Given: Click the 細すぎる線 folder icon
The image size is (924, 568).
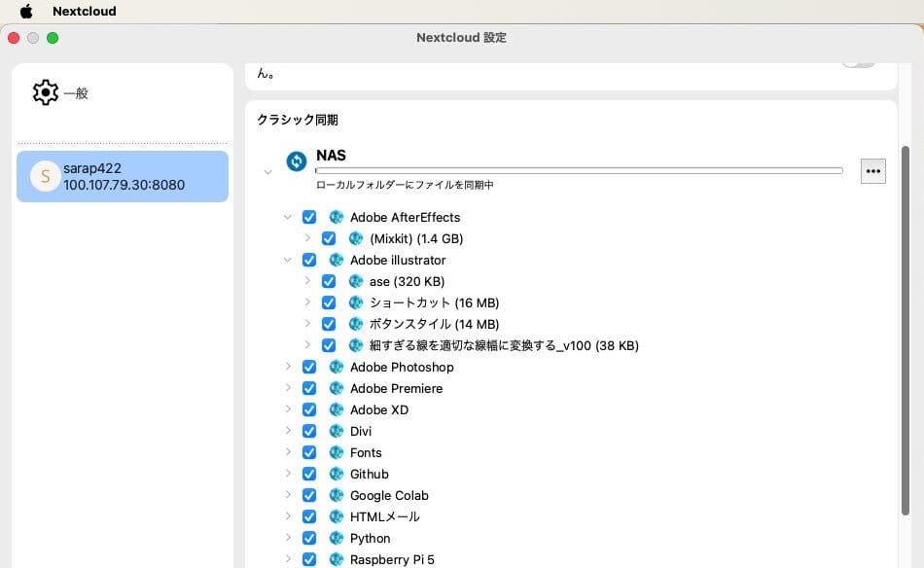Looking at the screenshot, I should tap(356, 345).
